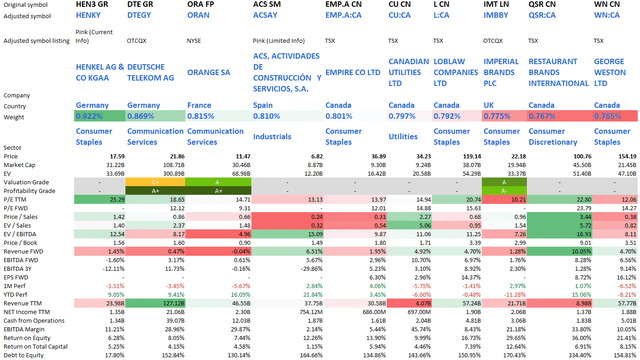Select the ORA FP original symbol cell
Viewport: 640px width, 360px height.
(x=201, y=4)
